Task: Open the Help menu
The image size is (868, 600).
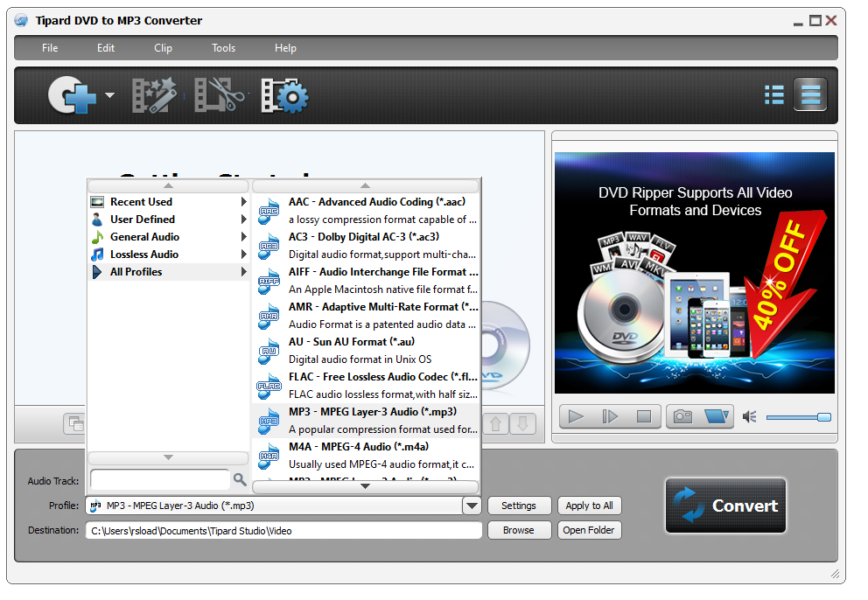Action: 285,48
